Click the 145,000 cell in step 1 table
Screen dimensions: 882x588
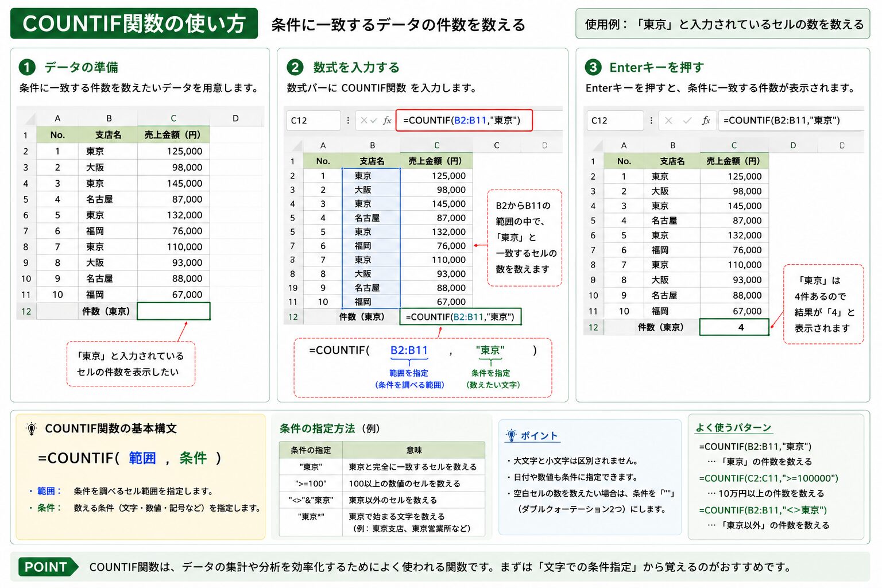point(173,183)
